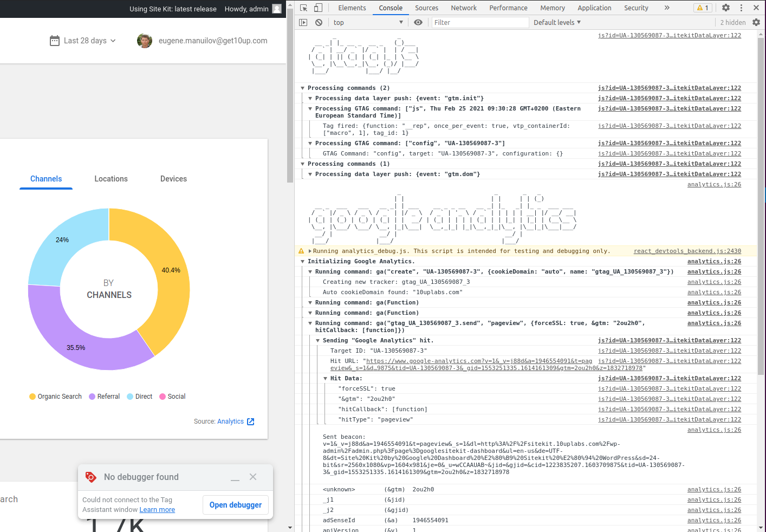This screenshot has width=766, height=532.
Task: Clear the console icon
Action: (x=319, y=22)
